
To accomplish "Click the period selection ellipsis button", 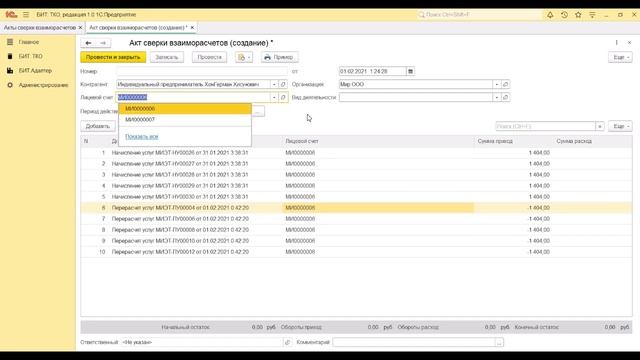I will [258, 111].
